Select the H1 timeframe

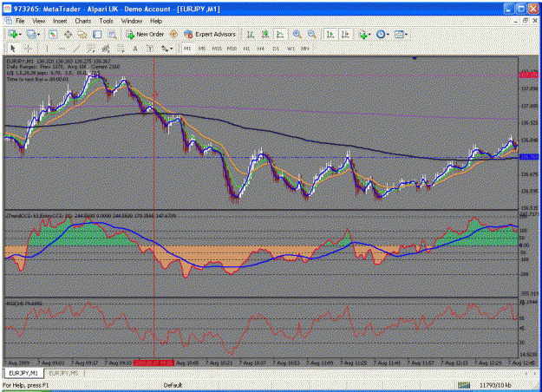pos(246,49)
